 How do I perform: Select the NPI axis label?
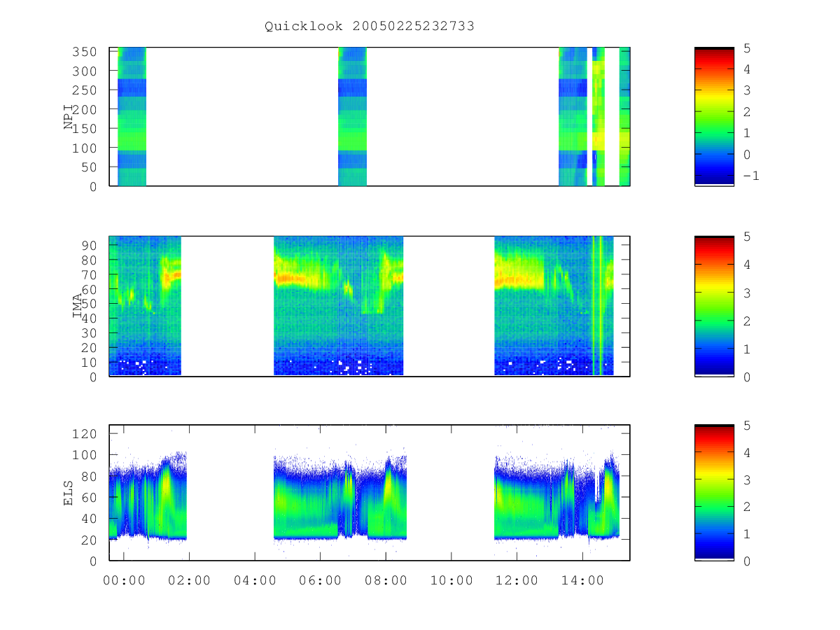coord(69,117)
